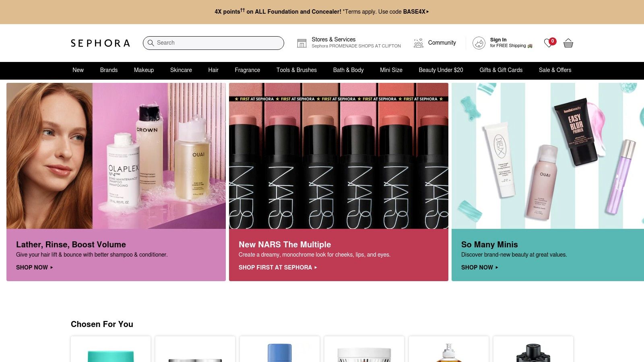
Task: Click the So Many Minis heading
Action: point(489,245)
